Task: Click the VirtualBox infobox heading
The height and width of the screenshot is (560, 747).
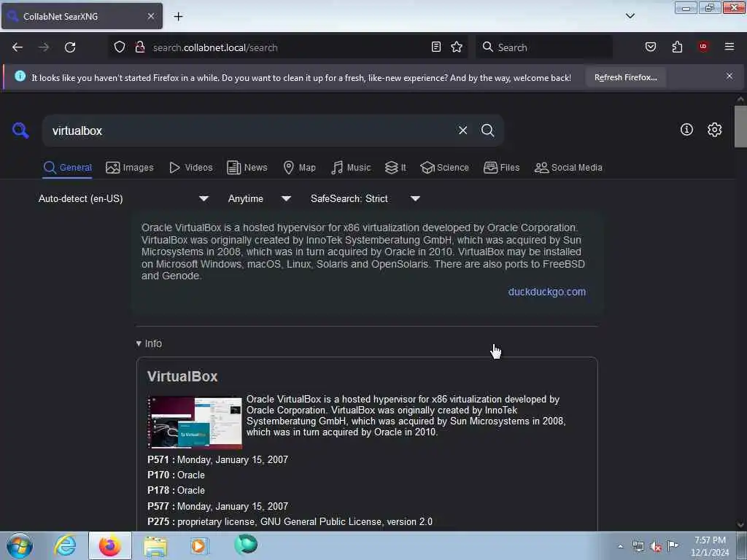Action: 182,376
